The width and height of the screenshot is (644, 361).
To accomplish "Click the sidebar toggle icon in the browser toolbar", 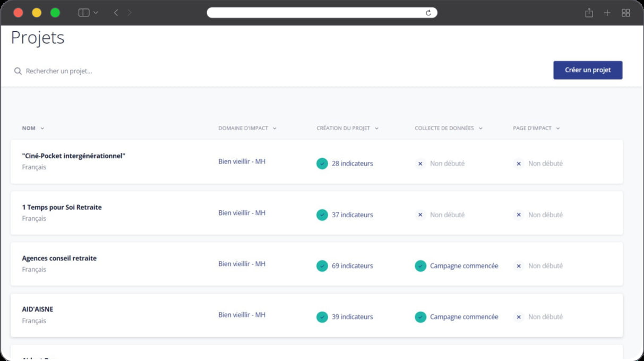I will (x=82, y=12).
